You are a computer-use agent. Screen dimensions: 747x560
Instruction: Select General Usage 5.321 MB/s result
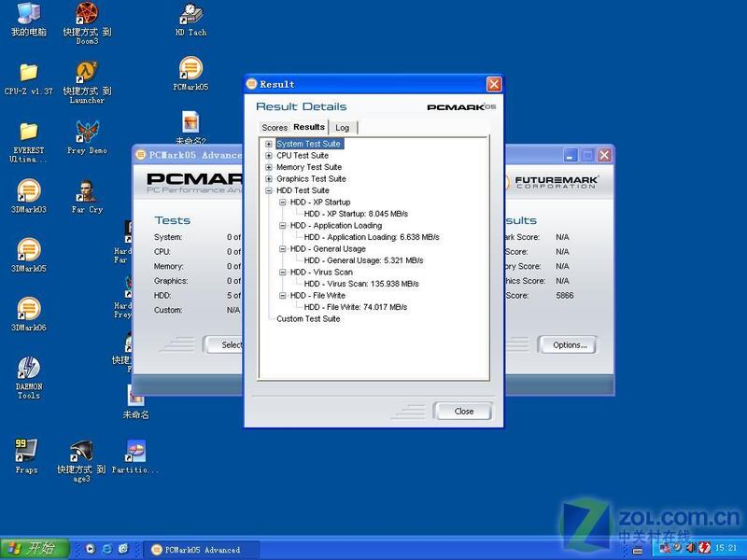[x=363, y=260]
